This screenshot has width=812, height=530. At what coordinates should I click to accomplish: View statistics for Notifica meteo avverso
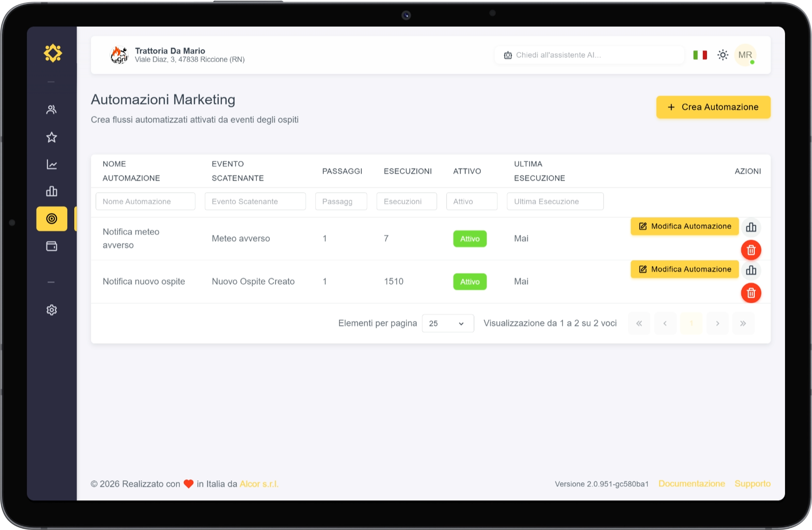751,227
